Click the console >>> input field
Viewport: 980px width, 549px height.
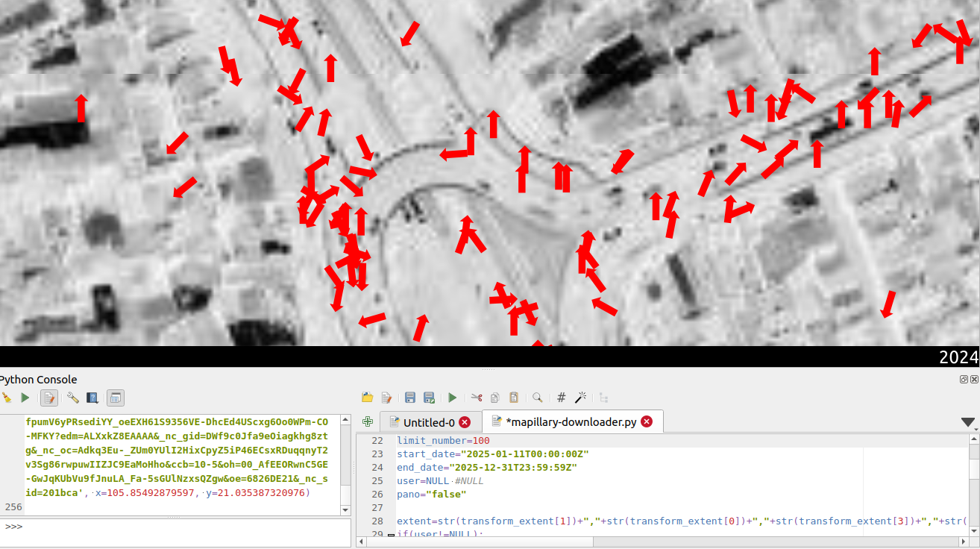coord(175,533)
